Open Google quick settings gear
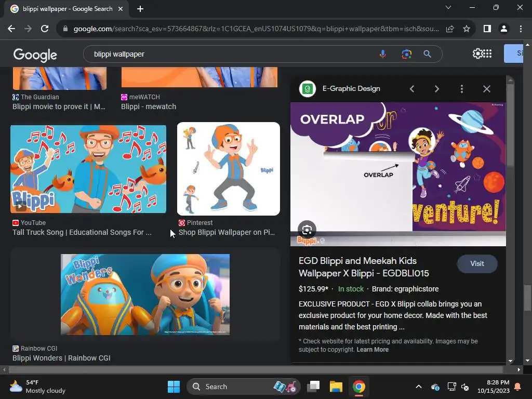This screenshot has width=532, height=399. point(477,54)
